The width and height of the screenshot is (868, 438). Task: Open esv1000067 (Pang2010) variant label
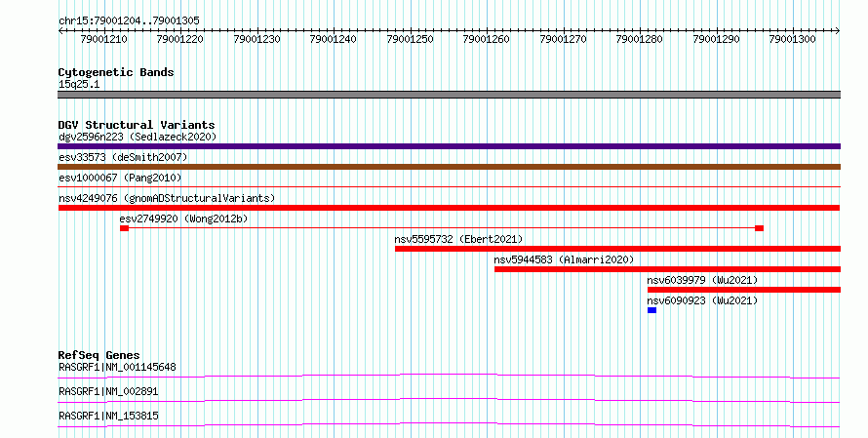click(120, 178)
